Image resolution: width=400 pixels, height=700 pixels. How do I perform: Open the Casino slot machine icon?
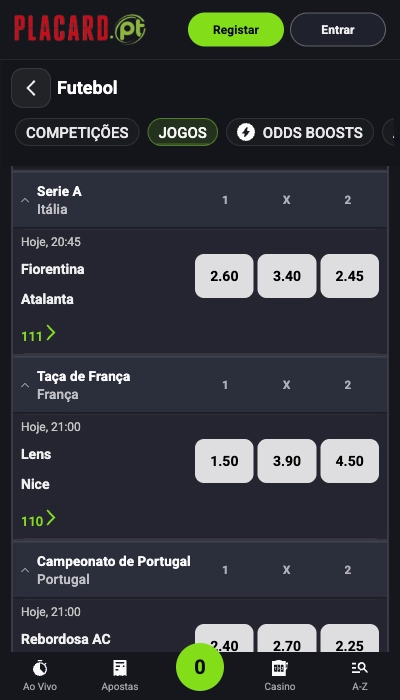[x=279, y=668]
